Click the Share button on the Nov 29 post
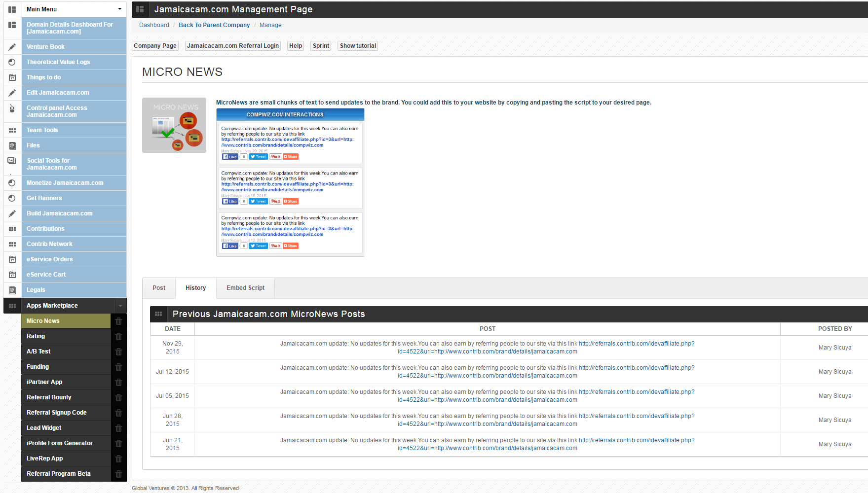 (291, 157)
